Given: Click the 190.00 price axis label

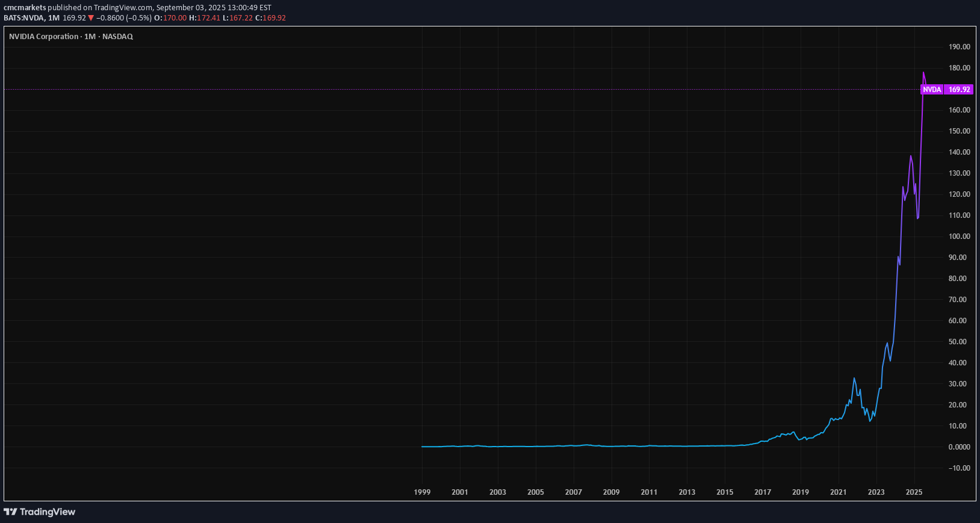Looking at the screenshot, I should click(x=960, y=47).
